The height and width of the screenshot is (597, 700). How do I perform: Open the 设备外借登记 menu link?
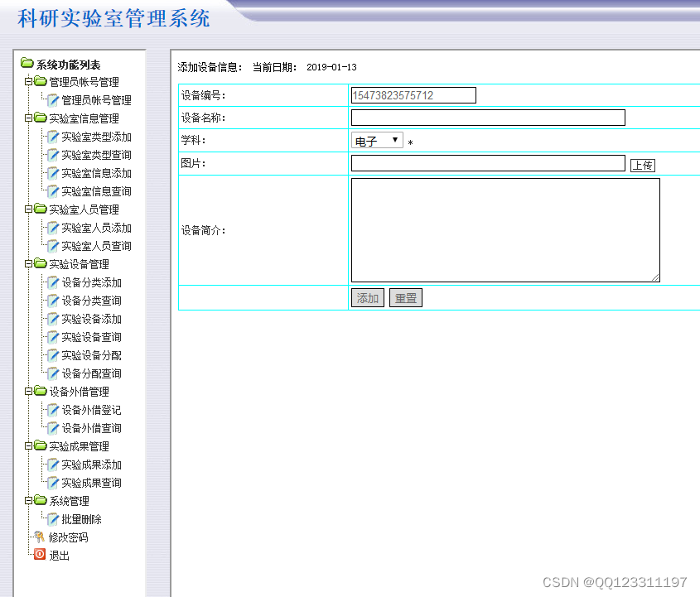point(91,410)
